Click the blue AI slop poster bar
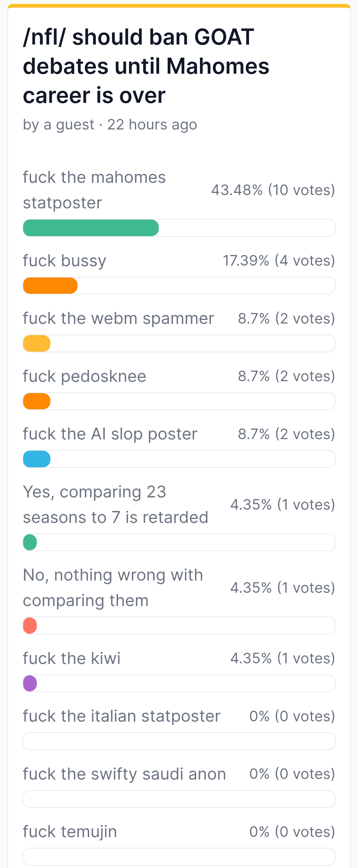This screenshot has height=868, width=358. click(37, 459)
